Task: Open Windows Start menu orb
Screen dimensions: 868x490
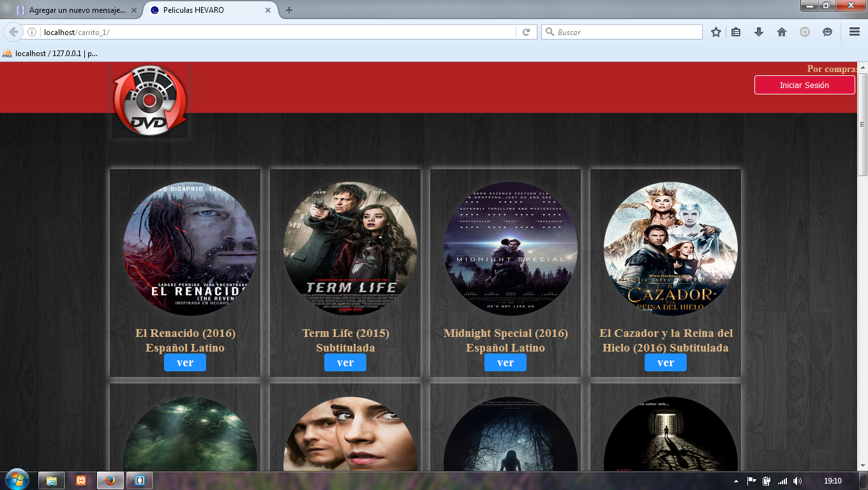Action: pyautogui.click(x=17, y=480)
